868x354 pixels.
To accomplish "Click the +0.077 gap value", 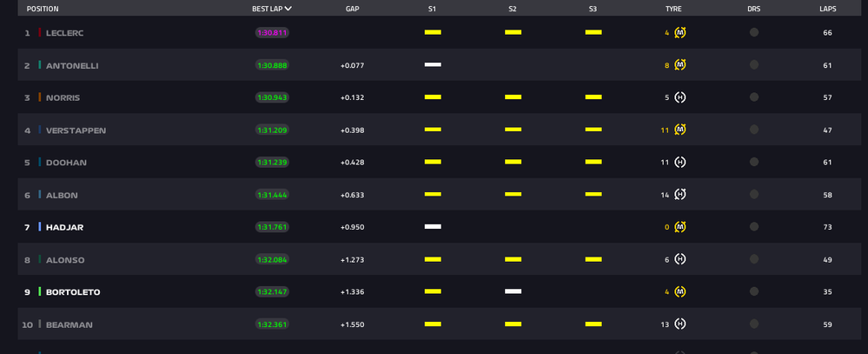I will [x=352, y=65].
